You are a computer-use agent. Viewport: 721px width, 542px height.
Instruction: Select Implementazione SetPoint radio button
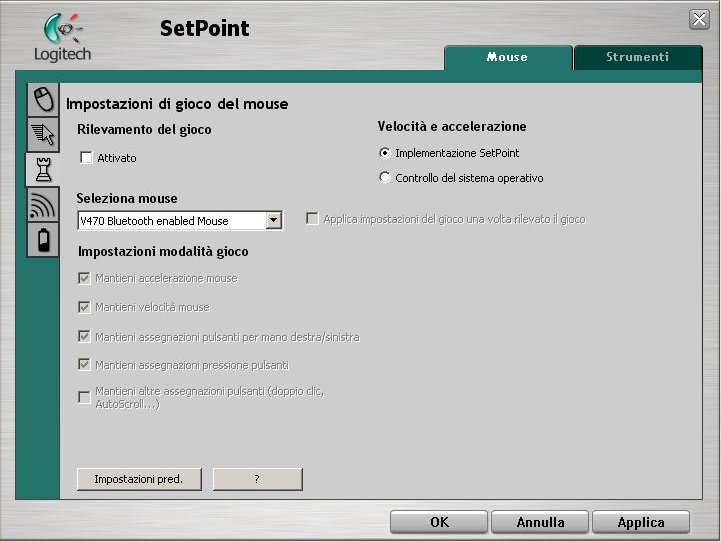[385, 153]
